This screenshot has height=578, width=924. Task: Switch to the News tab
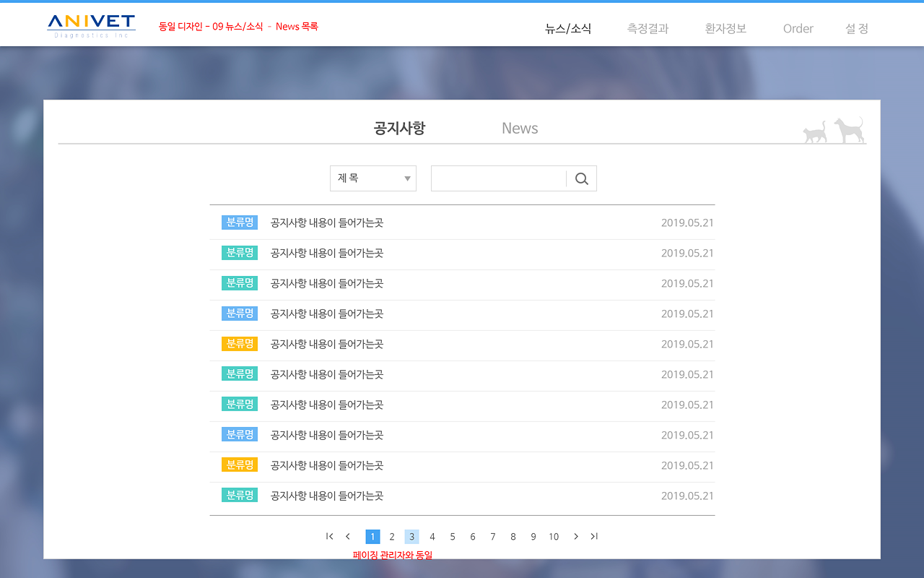coord(520,129)
